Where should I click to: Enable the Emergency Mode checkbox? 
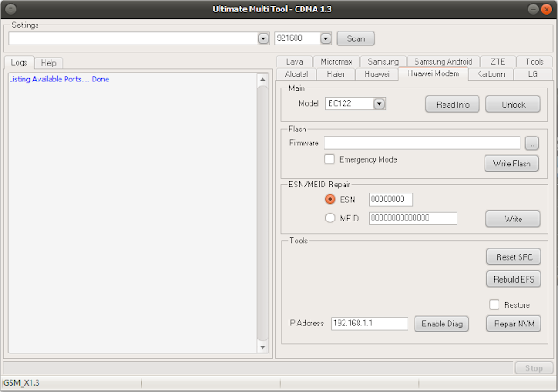tap(330, 158)
